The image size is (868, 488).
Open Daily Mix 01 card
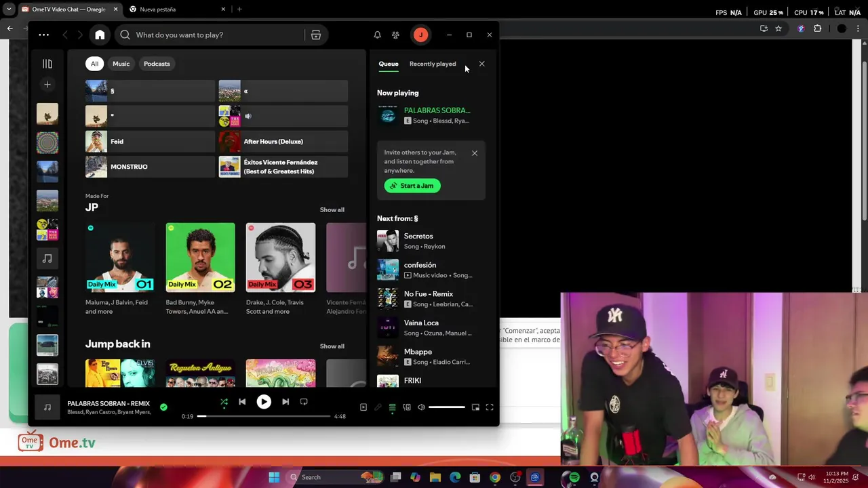point(120,268)
